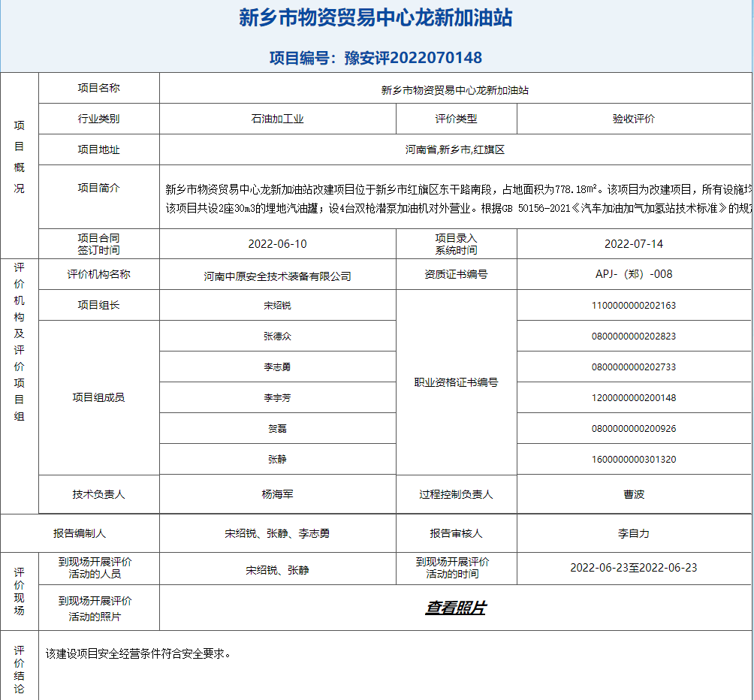This screenshot has height=700, width=754.
Task: Click the 到现场开展评价活动的照片 label cell
Action: coord(98,608)
